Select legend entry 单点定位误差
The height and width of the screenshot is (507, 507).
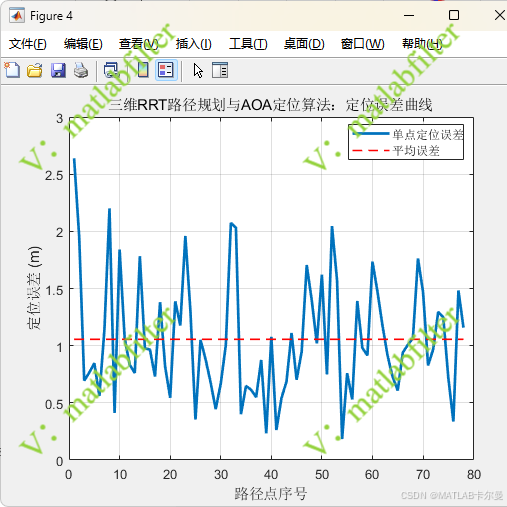[428, 135]
